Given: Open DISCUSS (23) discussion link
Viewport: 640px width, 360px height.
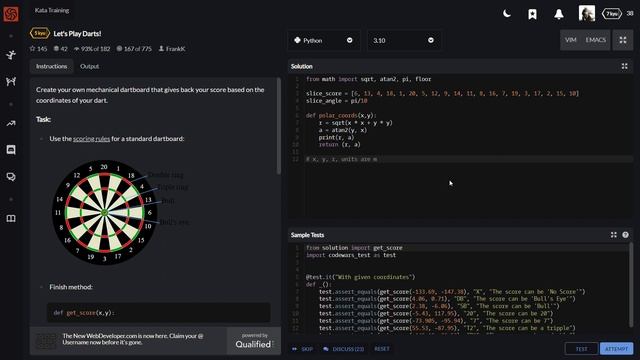Looking at the screenshot, I should pyautogui.click(x=344, y=349).
